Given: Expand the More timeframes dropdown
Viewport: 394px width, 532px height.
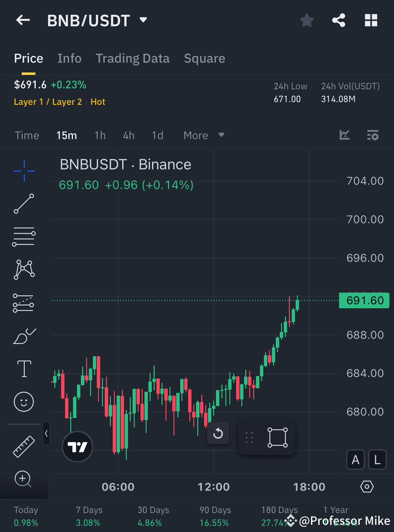Looking at the screenshot, I should pyautogui.click(x=203, y=135).
